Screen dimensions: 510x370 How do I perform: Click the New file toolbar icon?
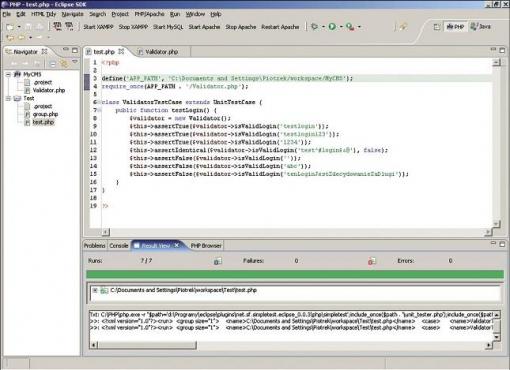pyautogui.click(x=10, y=27)
